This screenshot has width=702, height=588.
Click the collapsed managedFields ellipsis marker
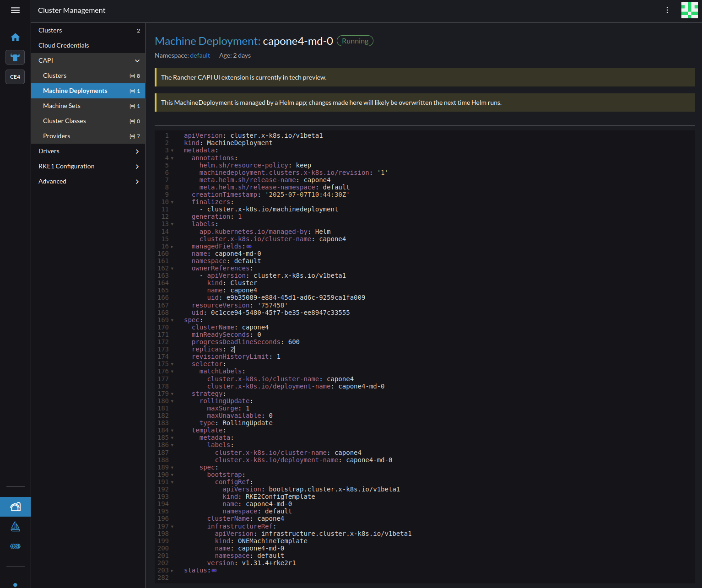click(249, 247)
